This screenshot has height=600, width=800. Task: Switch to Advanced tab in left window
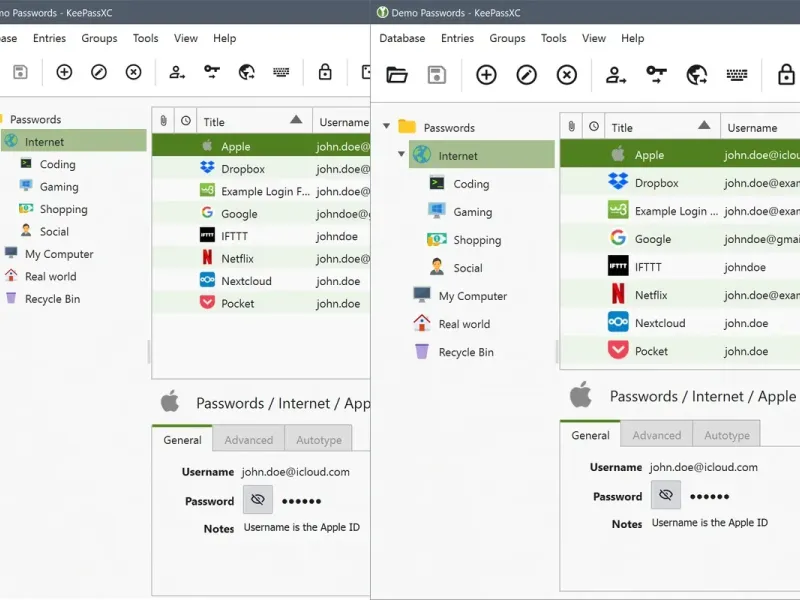[x=248, y=440]
